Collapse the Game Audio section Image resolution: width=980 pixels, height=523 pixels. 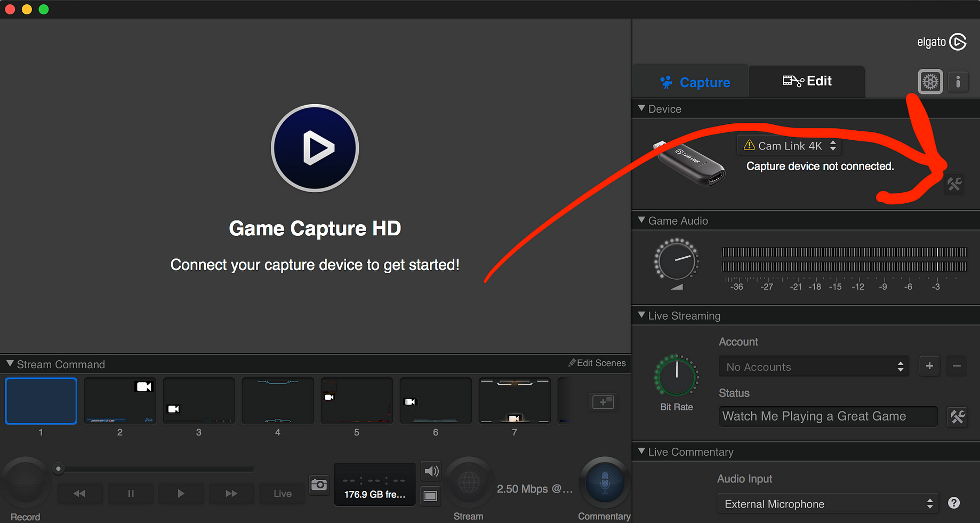(x=641, y=220)
